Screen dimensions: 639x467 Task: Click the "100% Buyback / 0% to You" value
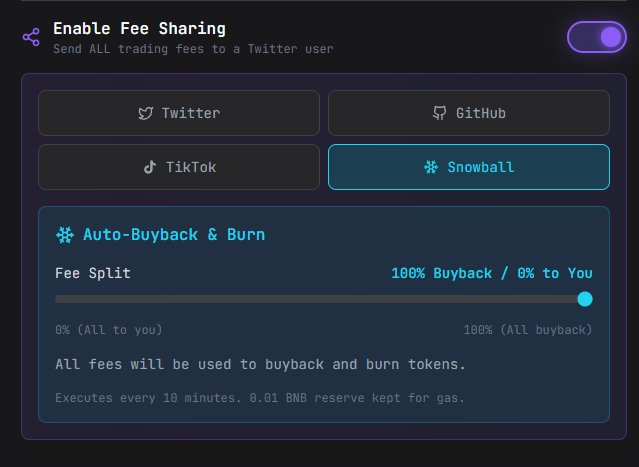click(x=492, y=273)
